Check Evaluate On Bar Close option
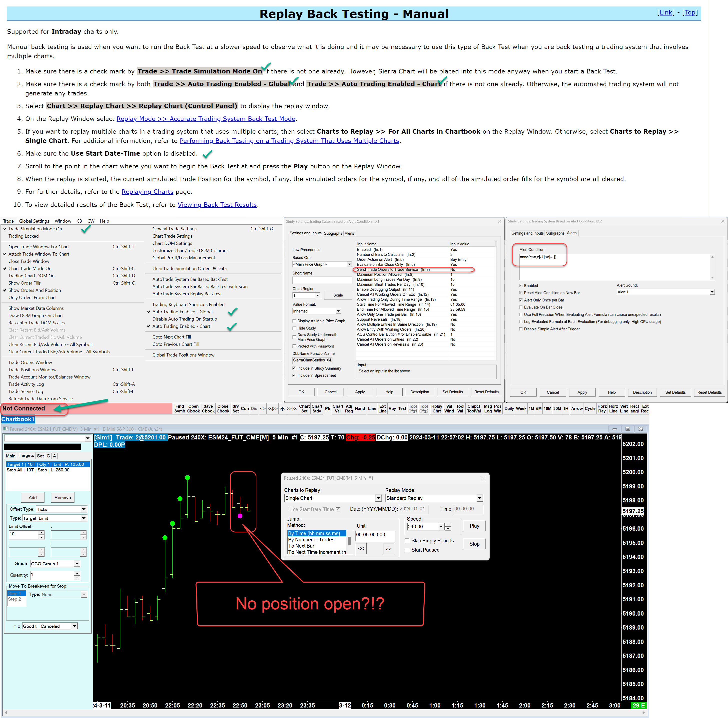This screenshot has height=718, width=728. point(521,307)
